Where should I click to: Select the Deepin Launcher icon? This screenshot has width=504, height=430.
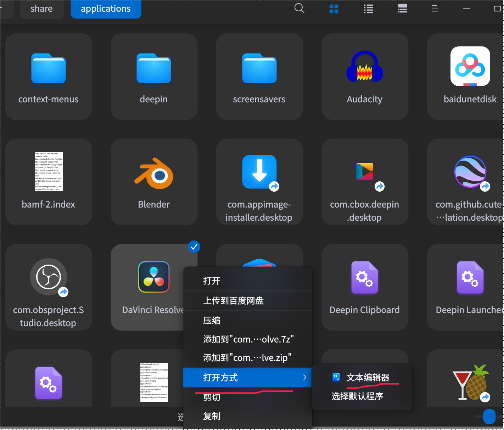point(470,278)
